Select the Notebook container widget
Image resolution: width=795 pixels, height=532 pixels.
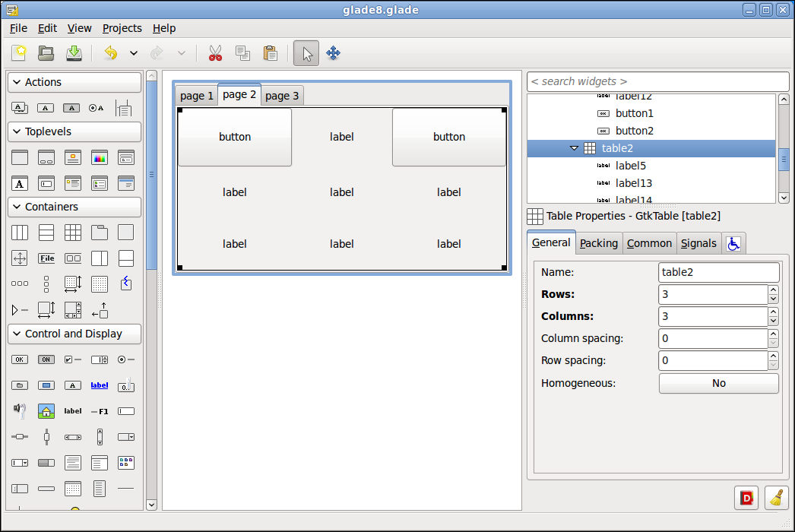tap(100, 233)
